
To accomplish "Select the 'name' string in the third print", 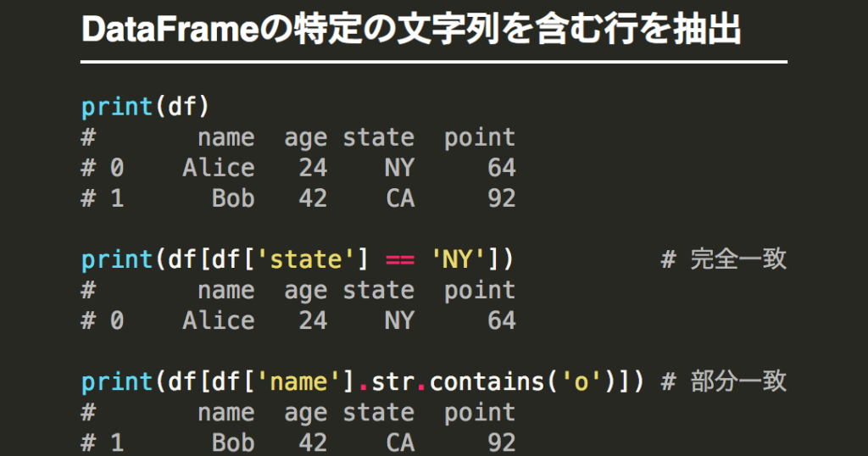I will (x=305, y=381).
